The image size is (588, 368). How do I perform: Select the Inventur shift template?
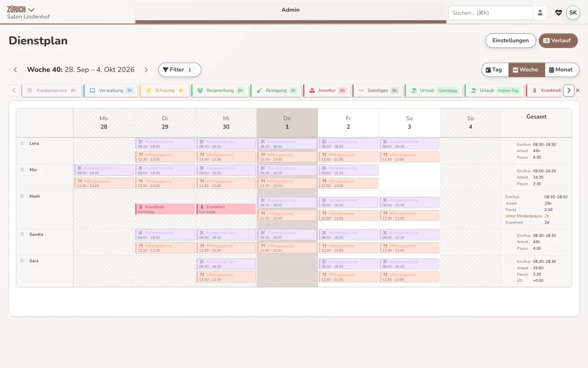pyautogui.click(x=327, y=91)
